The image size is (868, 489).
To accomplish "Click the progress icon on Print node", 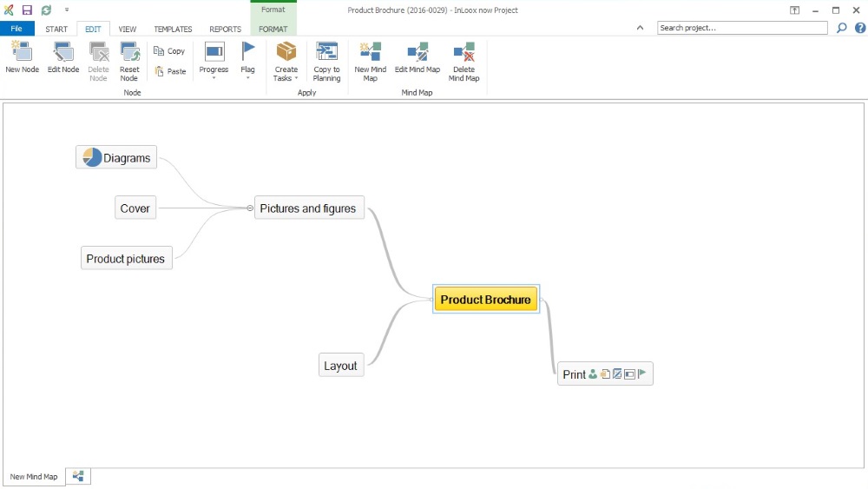I will coord(629,374).
